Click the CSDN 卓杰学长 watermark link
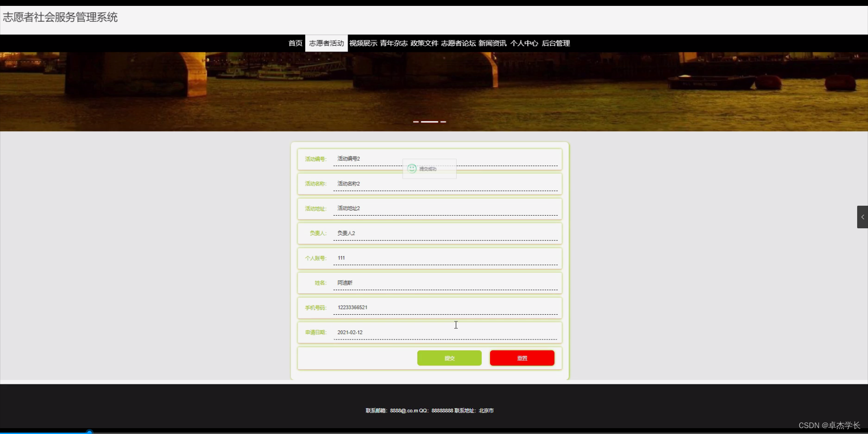Image resolution: width=868 pixels, height=434 pixels. tap(829, 425)
